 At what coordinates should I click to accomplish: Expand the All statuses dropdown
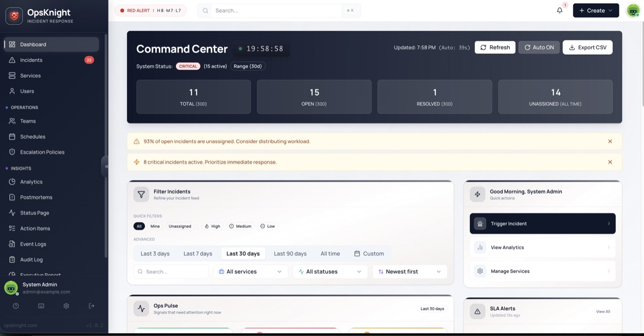coord(330,272)
